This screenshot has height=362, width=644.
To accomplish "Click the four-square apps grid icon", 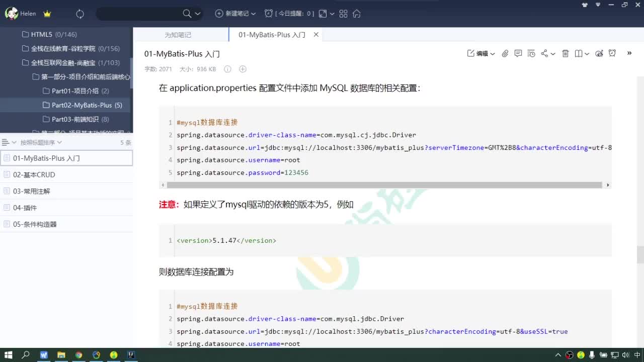I will [x=344, y=14].
